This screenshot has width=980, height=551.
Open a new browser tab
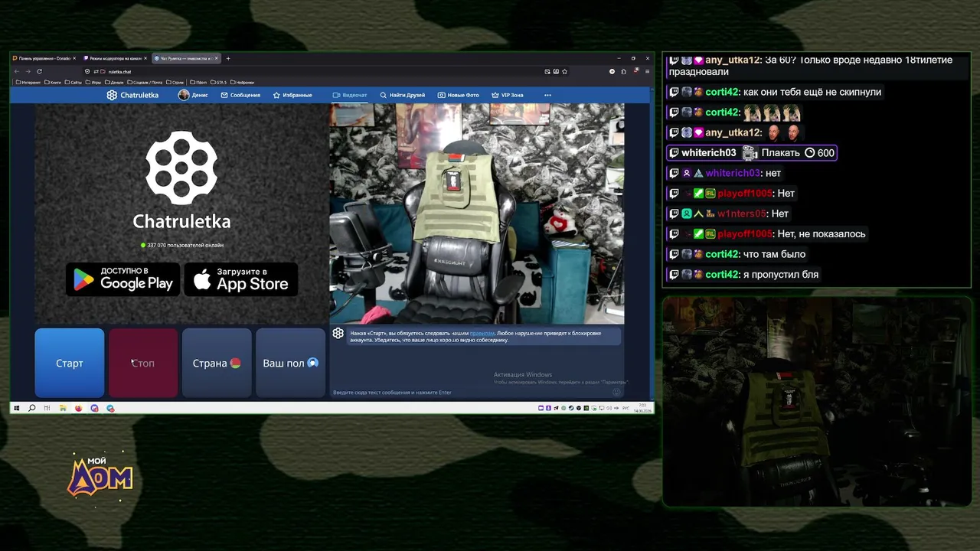tap(227, 58)
